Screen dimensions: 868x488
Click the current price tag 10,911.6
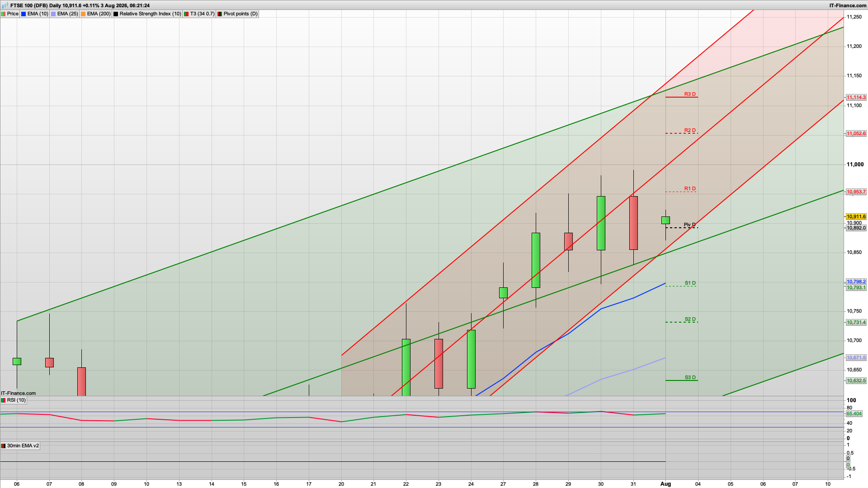pos(856,217)
